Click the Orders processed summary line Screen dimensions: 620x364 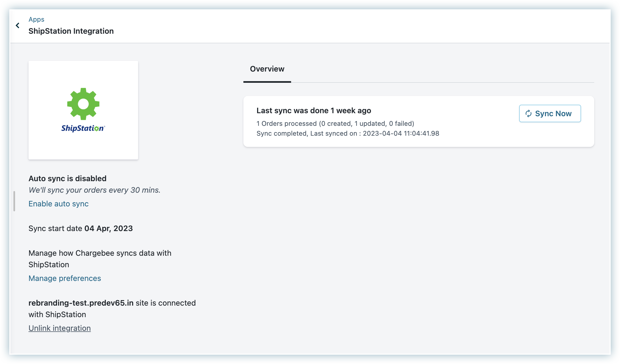[x=335, y=124]
